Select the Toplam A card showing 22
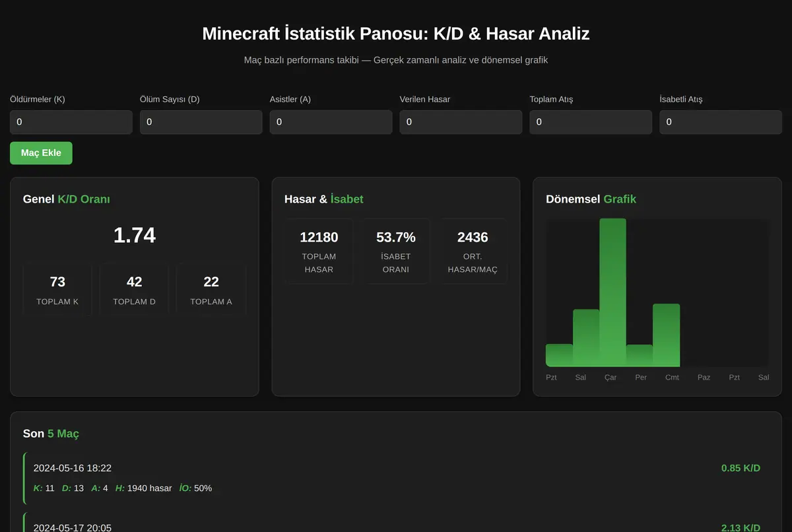Viewport: 792px width, 532px height. point(211,290)
